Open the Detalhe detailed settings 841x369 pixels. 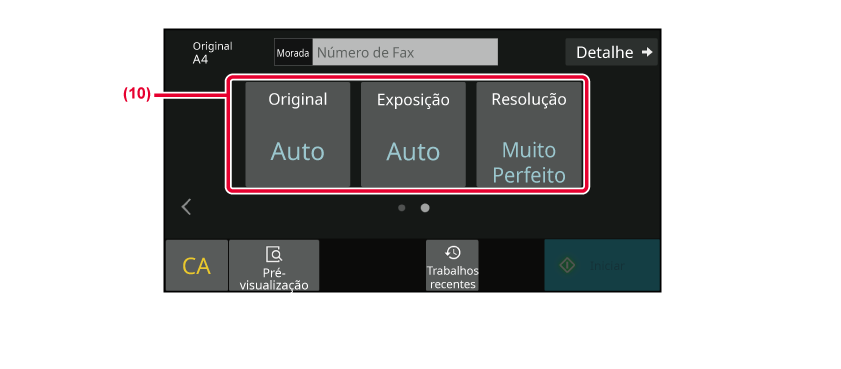[x=611, y=52]
